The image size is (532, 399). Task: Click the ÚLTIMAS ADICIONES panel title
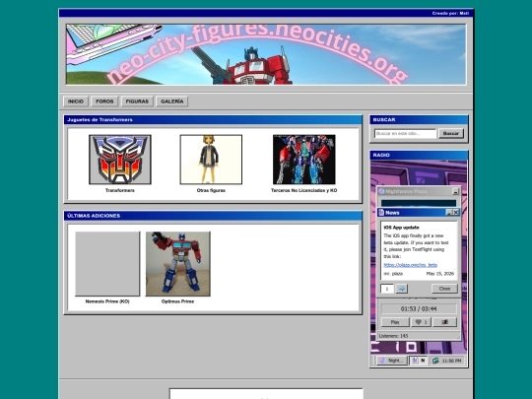[94, 216]
